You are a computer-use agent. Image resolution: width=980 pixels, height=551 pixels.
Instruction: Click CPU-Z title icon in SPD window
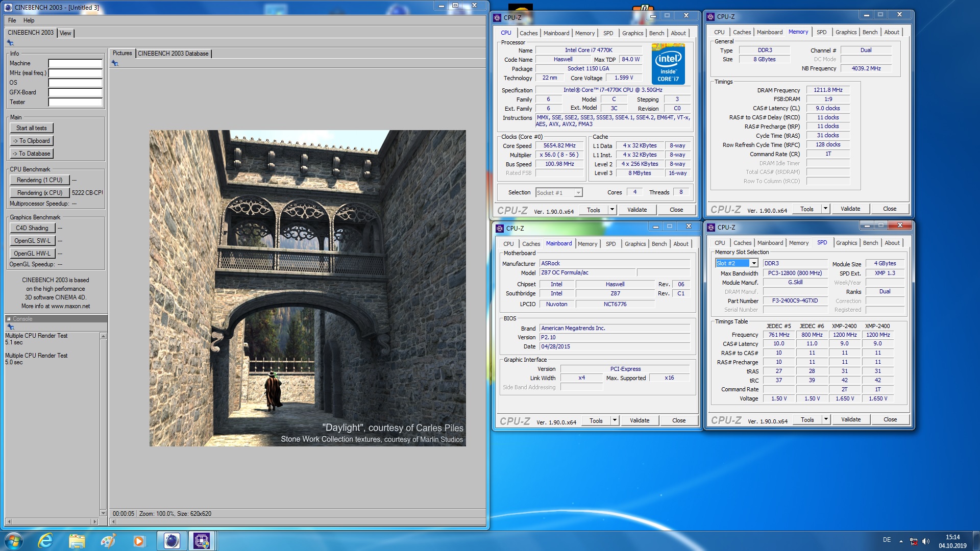coord(711,228)
